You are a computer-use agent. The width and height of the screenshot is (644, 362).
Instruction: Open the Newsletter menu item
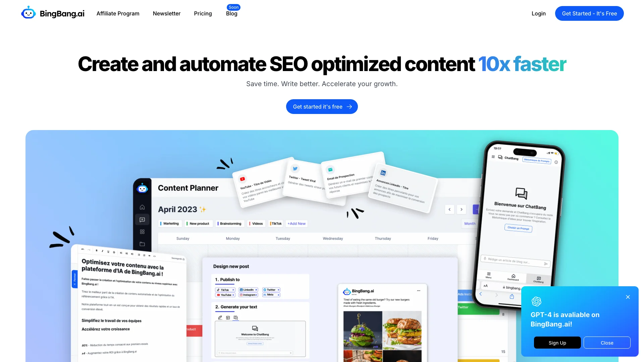[x=167, y=13]
